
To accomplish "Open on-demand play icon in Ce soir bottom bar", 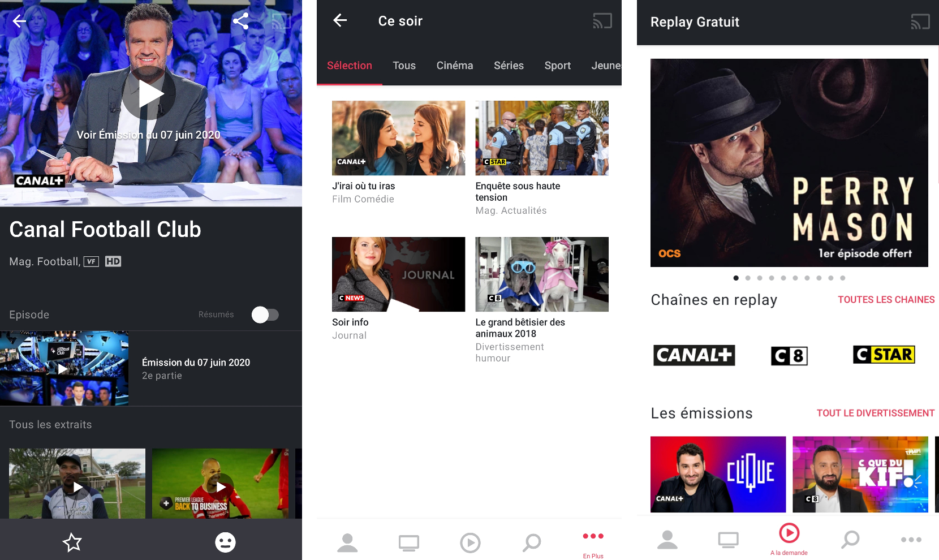I will (x=470, y=542).
